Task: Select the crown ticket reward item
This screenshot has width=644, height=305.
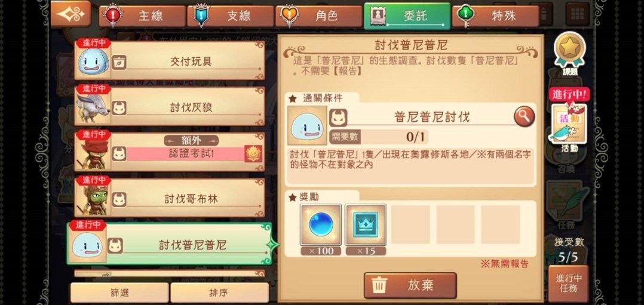Action: (x=366, y=226)
